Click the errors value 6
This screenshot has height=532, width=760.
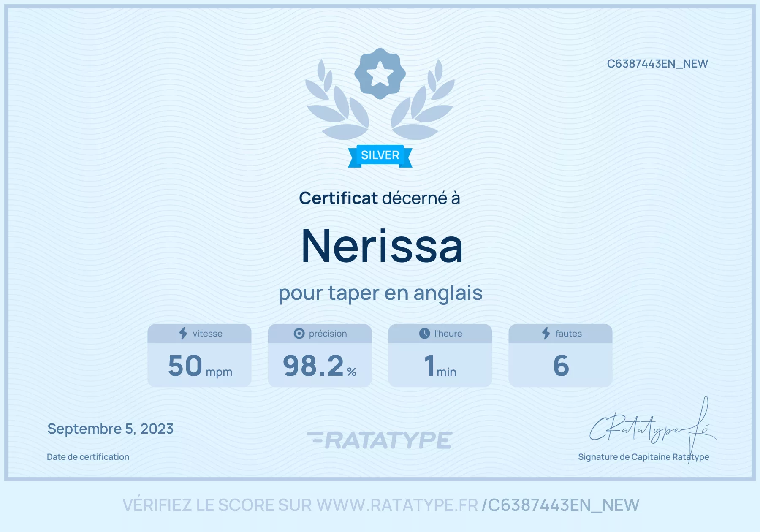(x=561, y=366)
